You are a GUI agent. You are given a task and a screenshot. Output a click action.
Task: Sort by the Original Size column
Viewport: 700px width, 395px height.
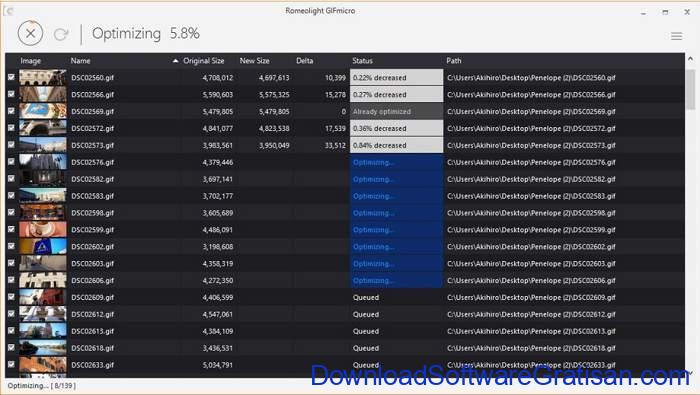(x=204, y=61)
